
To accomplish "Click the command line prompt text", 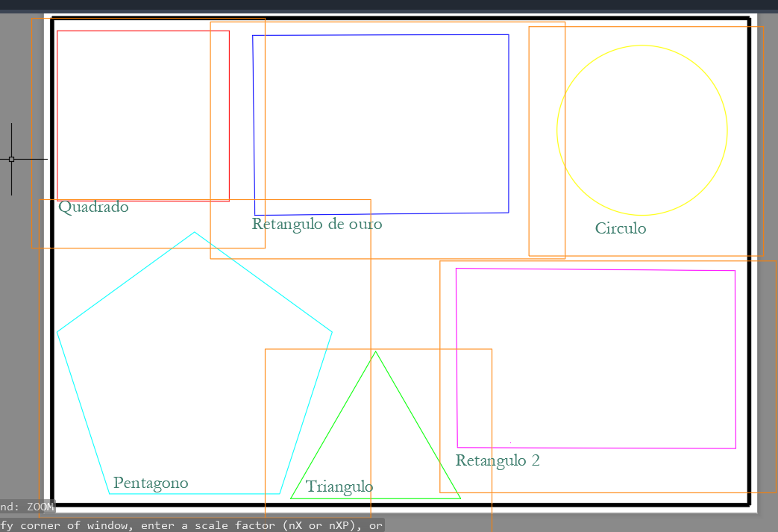I will [192, 525].
